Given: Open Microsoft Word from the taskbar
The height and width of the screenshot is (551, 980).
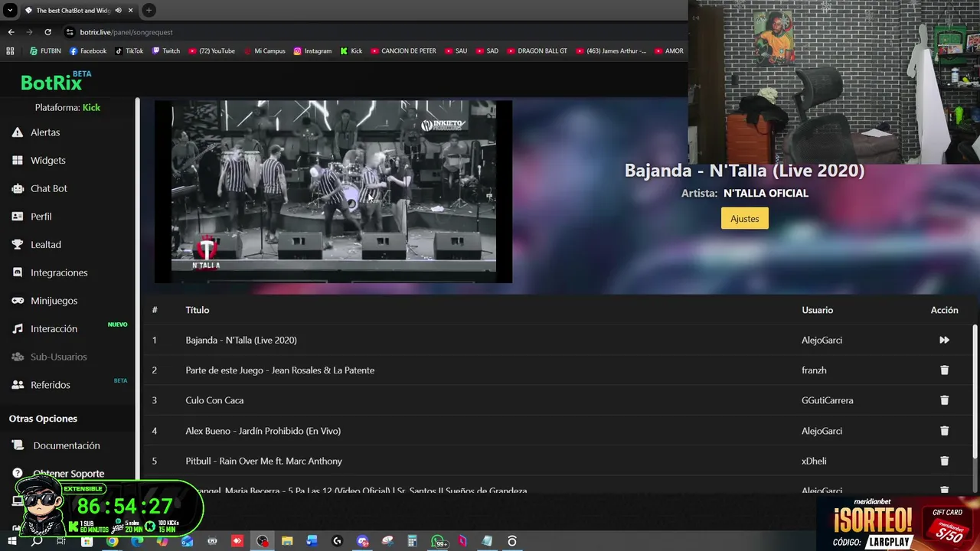Looking at the screenshot, I should pos(312,541).
